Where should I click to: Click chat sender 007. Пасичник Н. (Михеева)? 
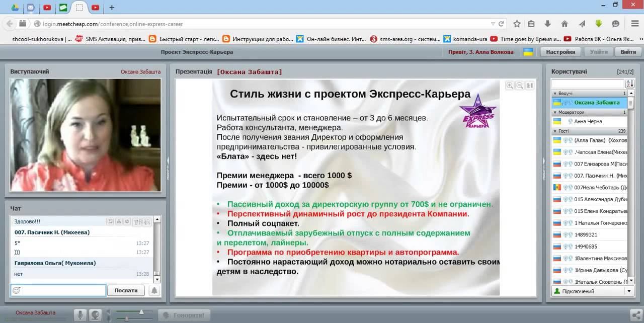point(52,232)
